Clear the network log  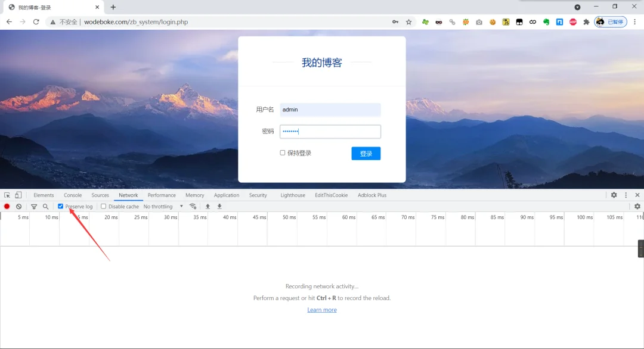pos(19,206)
